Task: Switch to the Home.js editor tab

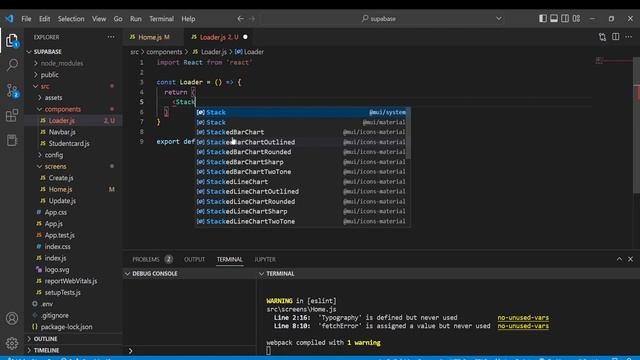Action: point(153,37)
